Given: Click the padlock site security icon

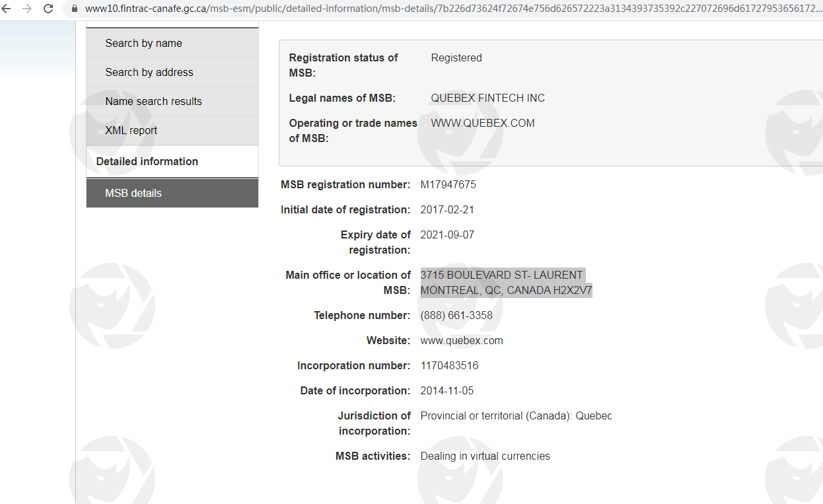Looking at the screenshot, I should (x=74, y=9).
